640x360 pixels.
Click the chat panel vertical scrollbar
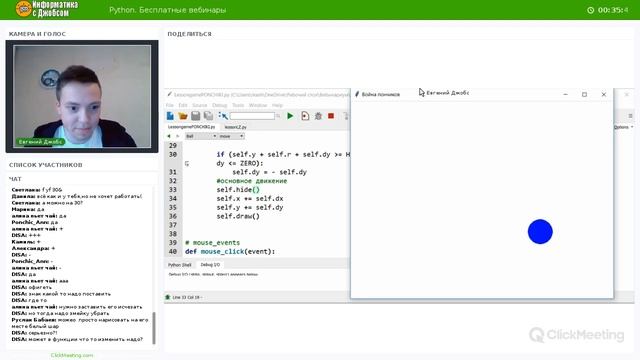pos(154,328)
